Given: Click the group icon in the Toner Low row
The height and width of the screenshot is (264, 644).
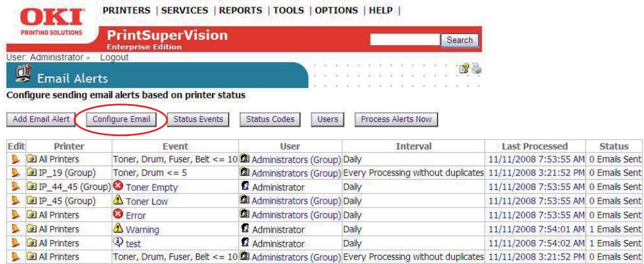Looking at the screenshot, I should tap(245, 201).
